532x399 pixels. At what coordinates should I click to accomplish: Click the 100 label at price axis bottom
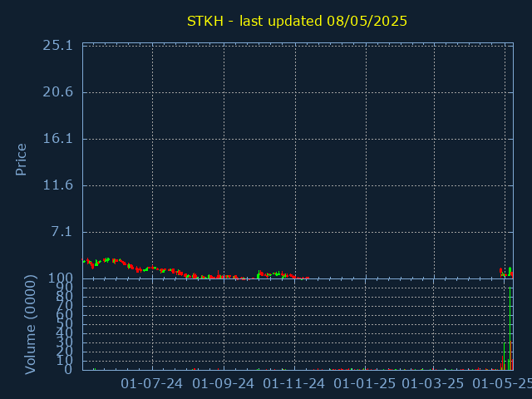pos(61,278)
